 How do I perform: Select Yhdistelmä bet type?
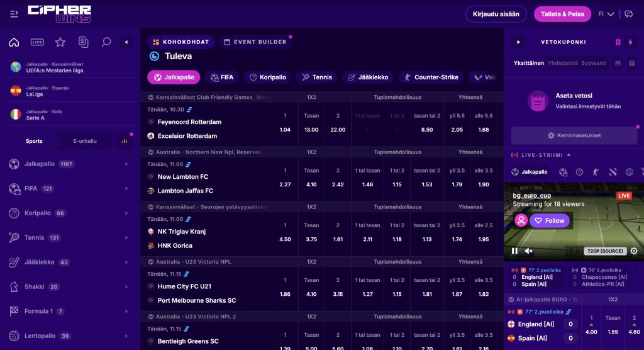click(x=562, y=63)
